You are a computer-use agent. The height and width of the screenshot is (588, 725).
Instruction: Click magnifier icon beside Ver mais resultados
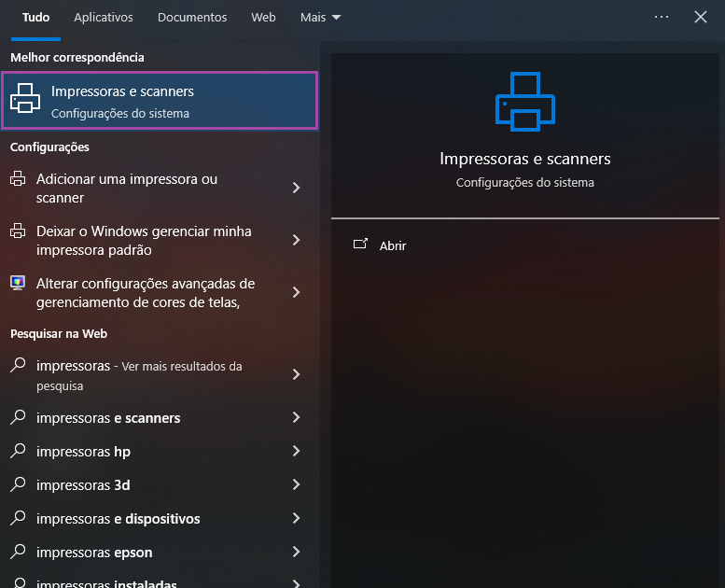coord(18,365)
